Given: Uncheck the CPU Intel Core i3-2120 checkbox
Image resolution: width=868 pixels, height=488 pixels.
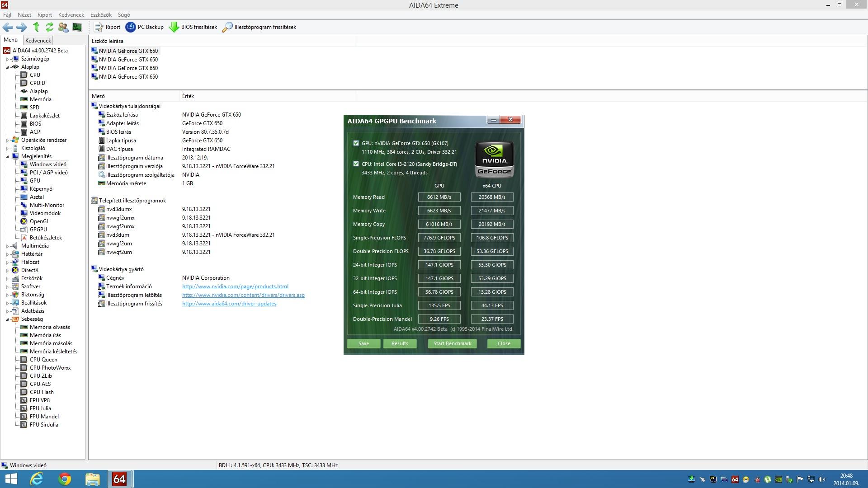Looking at the screenshot, I should click(356, 164).
